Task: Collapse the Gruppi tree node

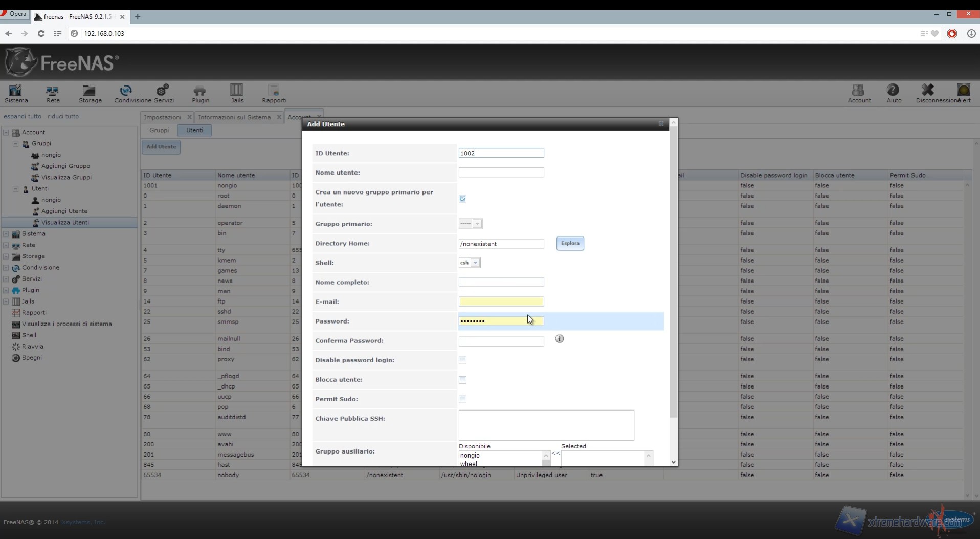Action: 15,144
